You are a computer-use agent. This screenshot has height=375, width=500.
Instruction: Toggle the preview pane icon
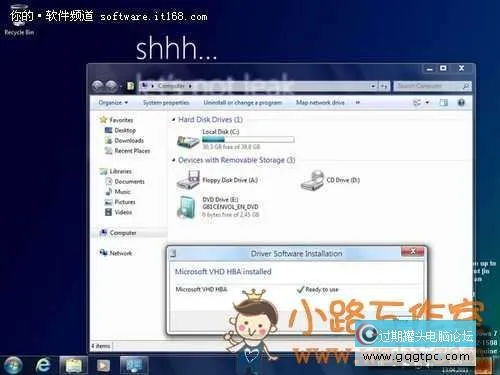coord(443,103)
